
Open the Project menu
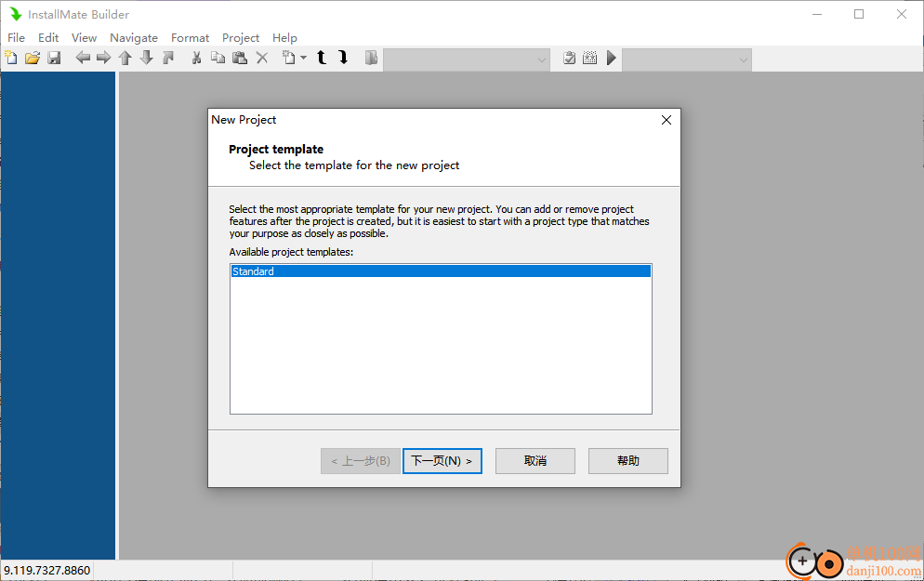(241, 38)
